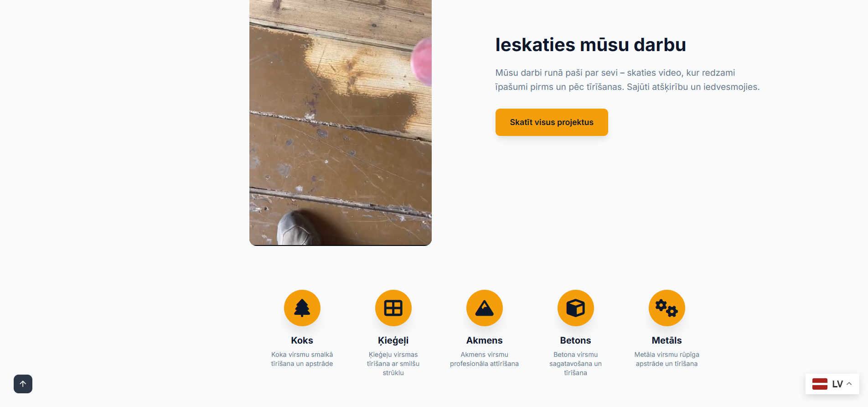
Task: Choose the Betons cube icon
Action: [575, 308]
